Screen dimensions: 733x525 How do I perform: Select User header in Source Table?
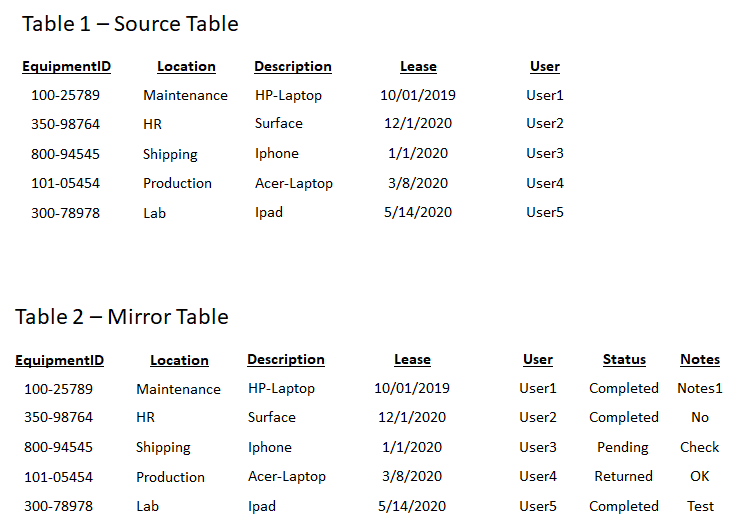point(545,67)
